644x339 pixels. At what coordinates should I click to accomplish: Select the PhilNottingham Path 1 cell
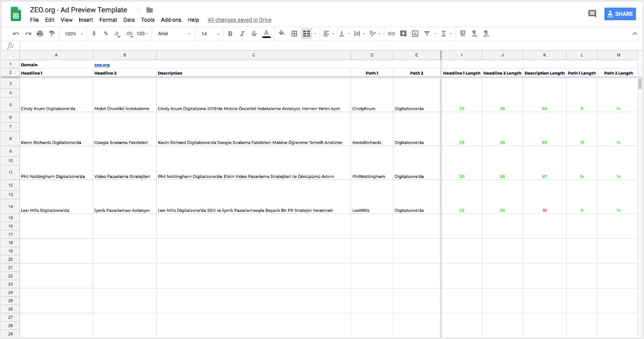(372, 163)
